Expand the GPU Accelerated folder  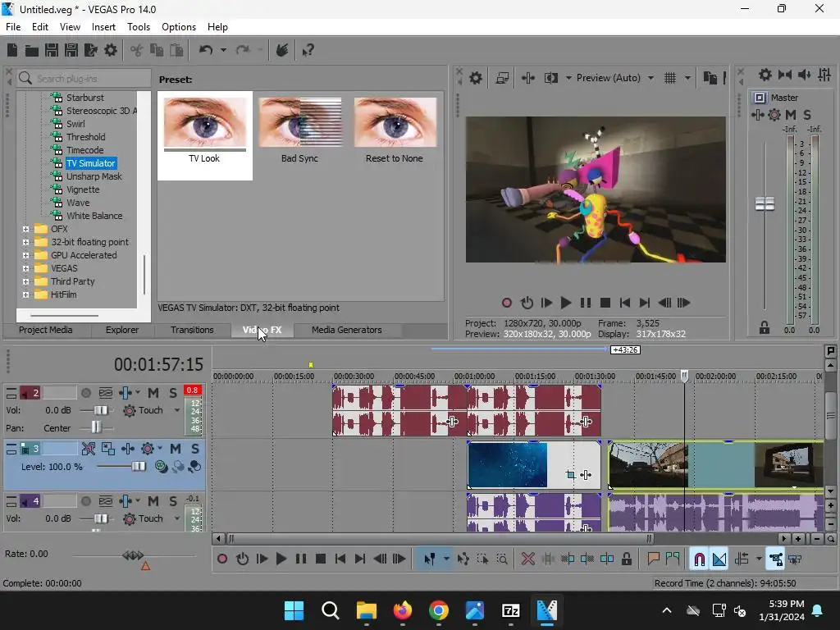tap(25, 256)
